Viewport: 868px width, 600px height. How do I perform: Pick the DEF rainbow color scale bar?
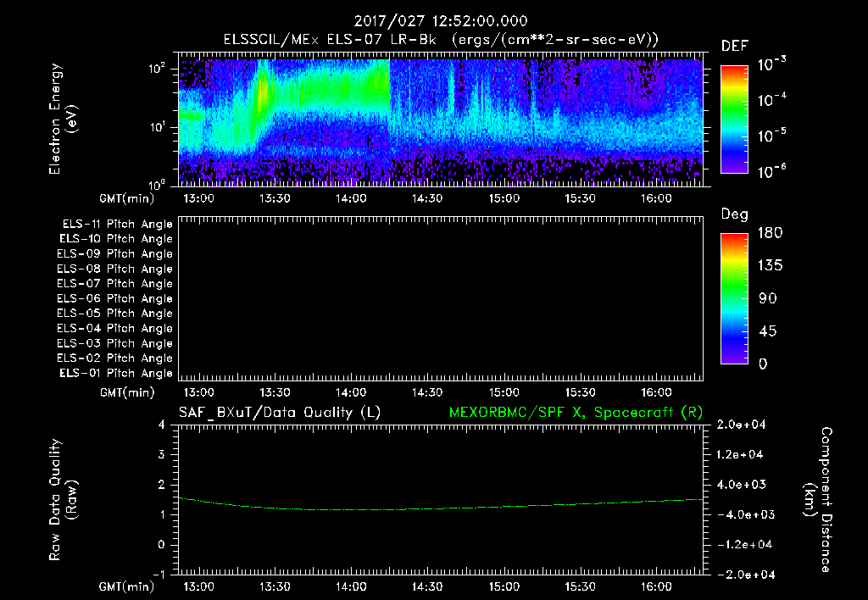pyautogui.click(x=734, y=119)
